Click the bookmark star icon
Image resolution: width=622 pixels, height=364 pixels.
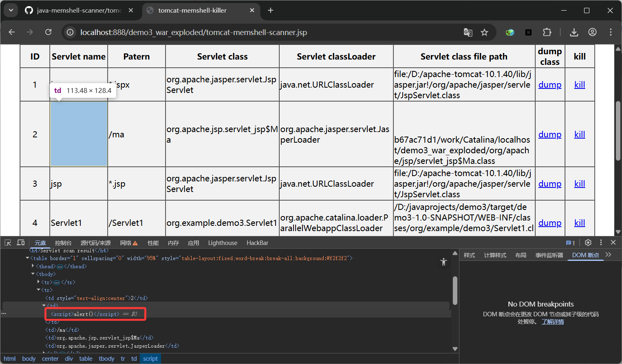coord(484,32)
